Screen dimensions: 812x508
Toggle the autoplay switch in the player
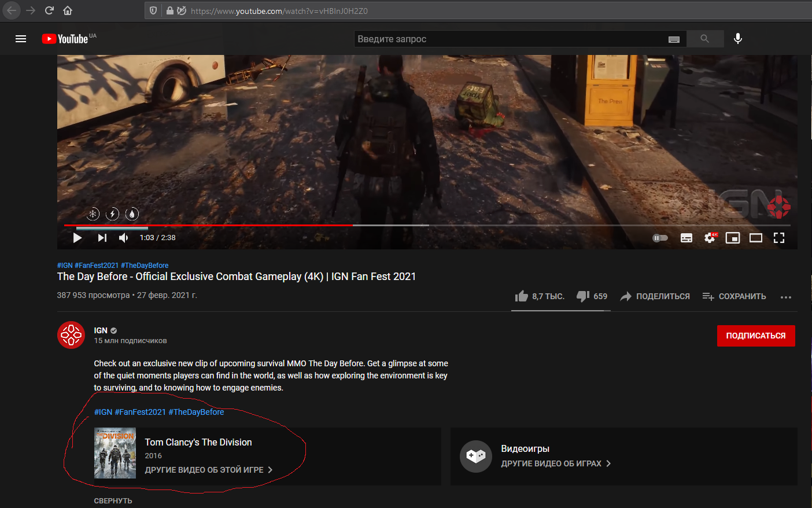coord(660,238)
